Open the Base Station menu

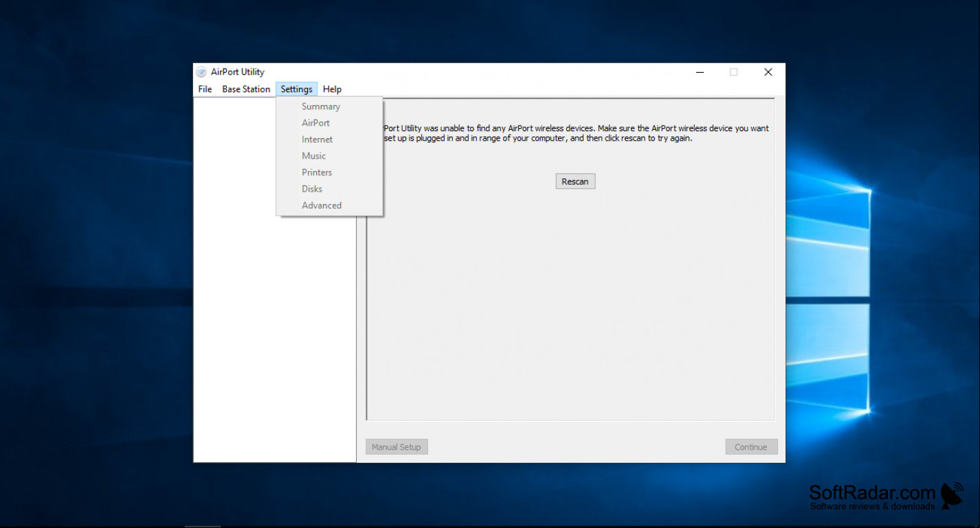click(x=246, y=89)
